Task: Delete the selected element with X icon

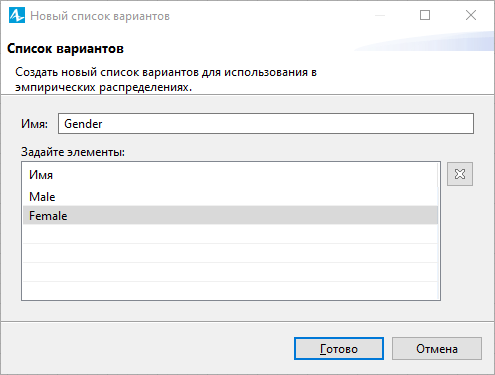Action: click(460, 174)
